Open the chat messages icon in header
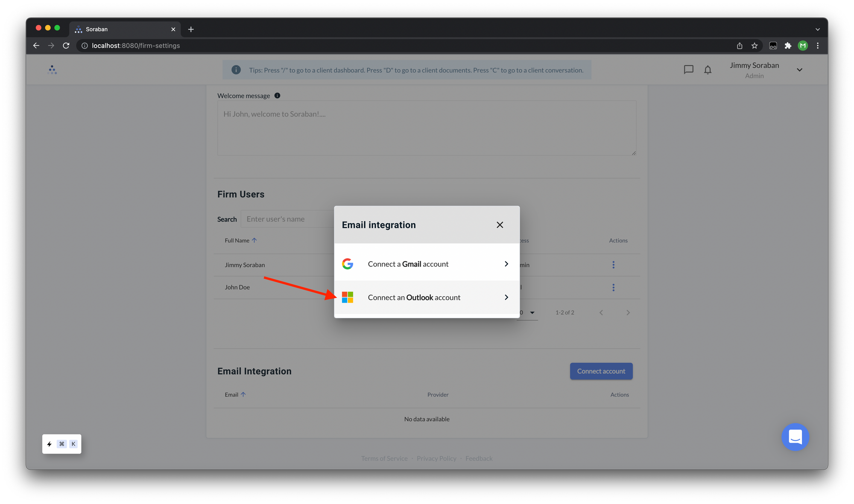The width and height of the screenshot is (854, 504). click(x=688, y=70)
